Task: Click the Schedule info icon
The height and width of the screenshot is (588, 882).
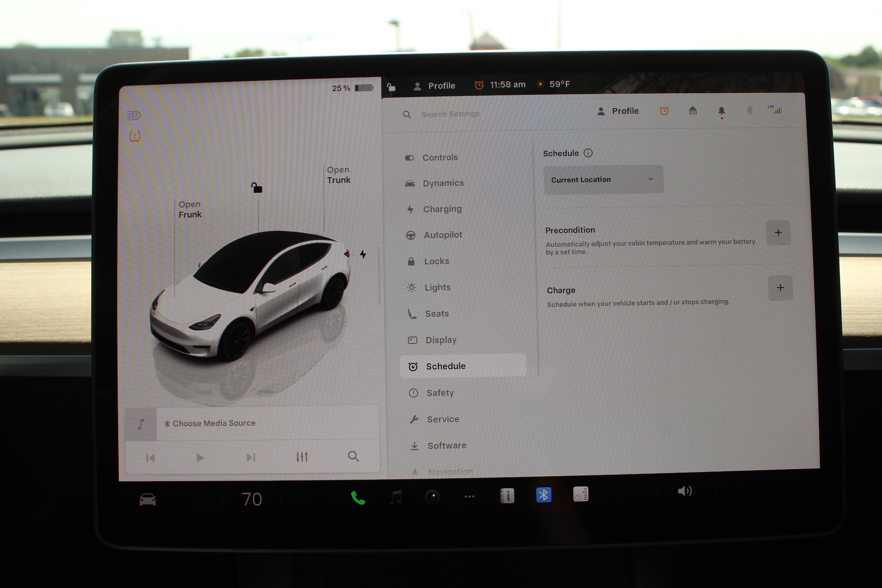Action: click(588, 153)
